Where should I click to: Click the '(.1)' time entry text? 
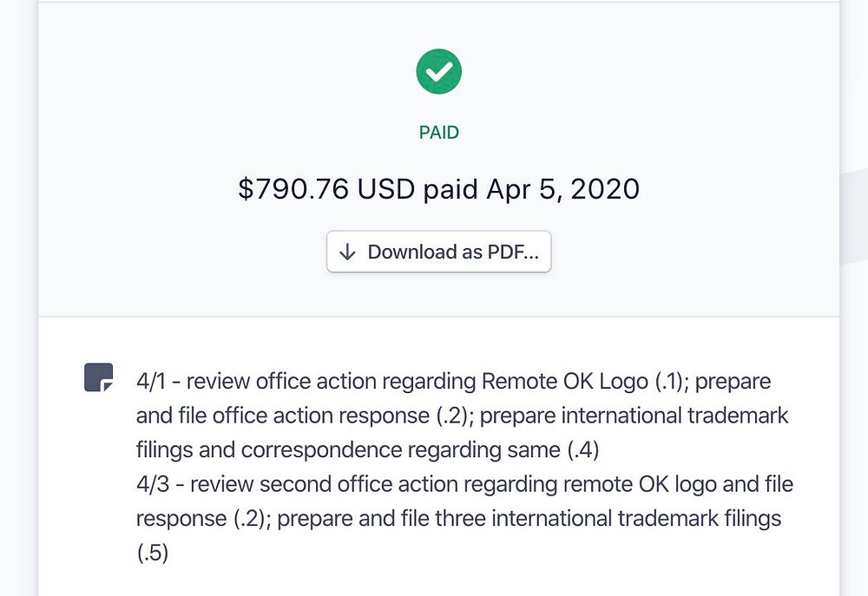[x=671, y=381]
